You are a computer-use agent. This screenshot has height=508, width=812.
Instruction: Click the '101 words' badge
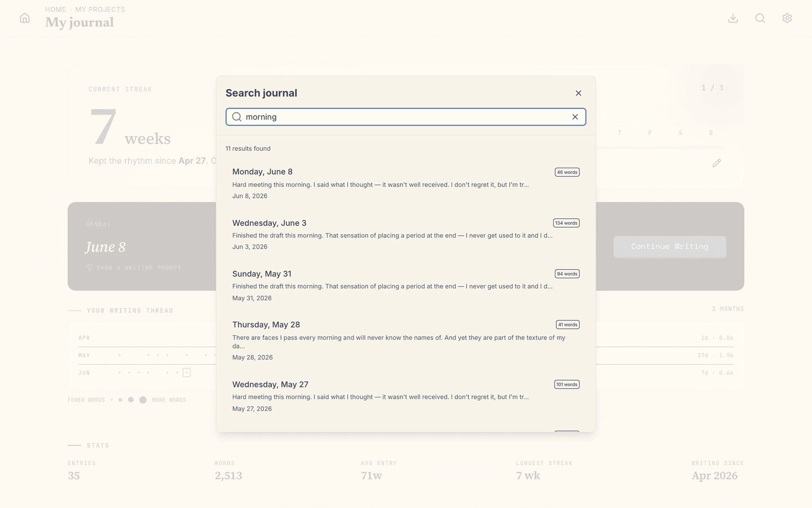(x=567, y=384)
